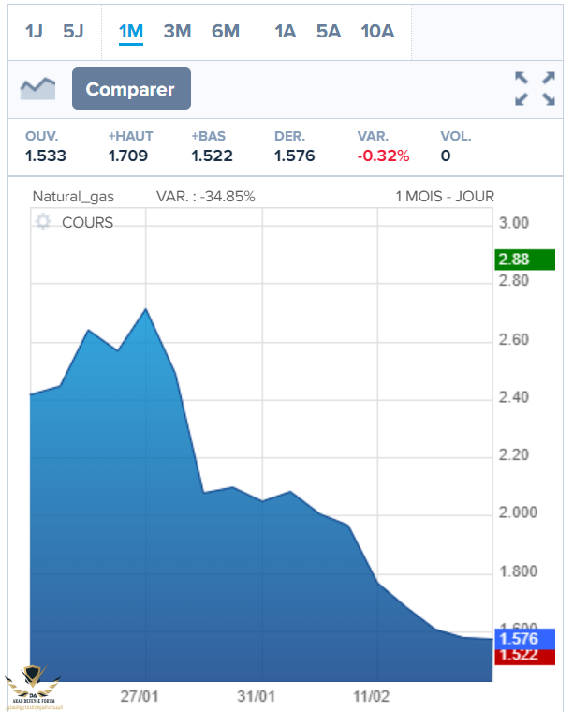This screenshot has height=712, width=588.
Task: Click the area chart type icon
Action: click(37, 89)
